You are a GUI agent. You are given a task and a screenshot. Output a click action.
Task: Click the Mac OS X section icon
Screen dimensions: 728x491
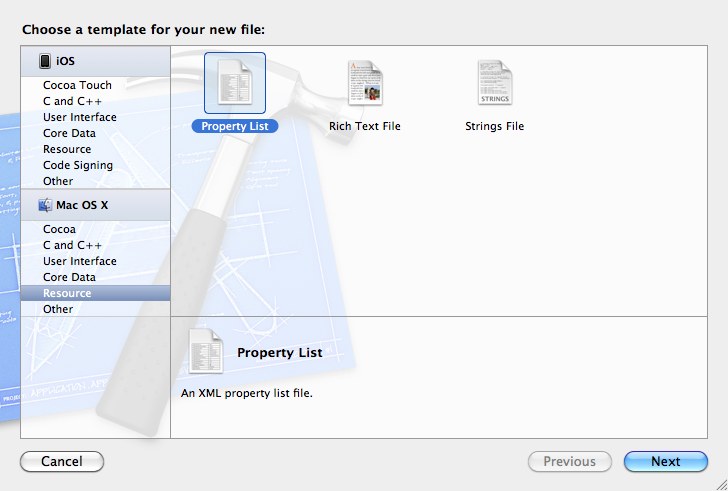[x=45, y=205]
